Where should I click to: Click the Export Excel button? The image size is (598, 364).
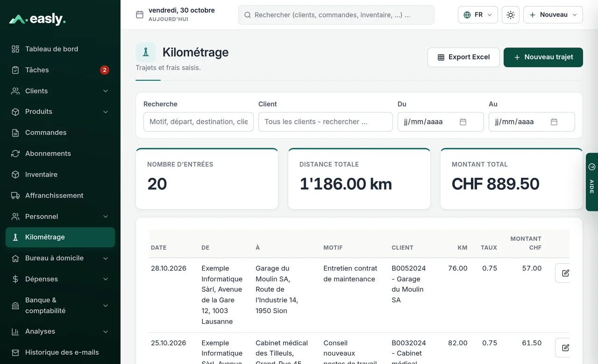coord(463,57)
